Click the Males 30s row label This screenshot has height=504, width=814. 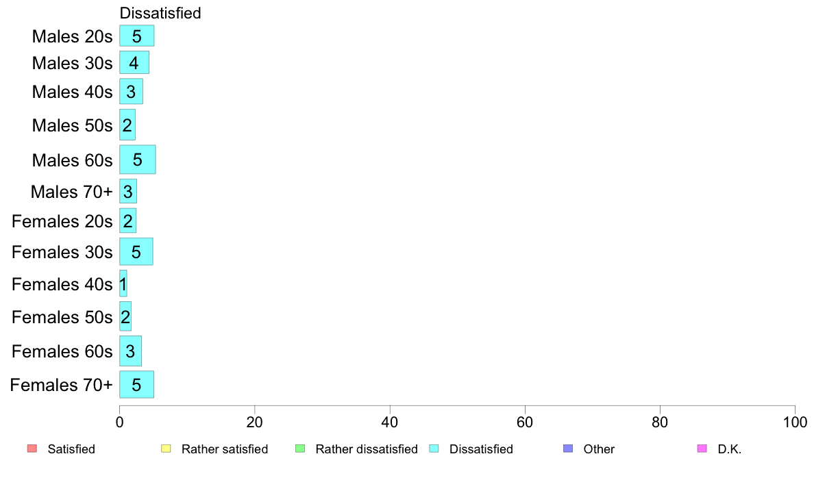(72, 63)
